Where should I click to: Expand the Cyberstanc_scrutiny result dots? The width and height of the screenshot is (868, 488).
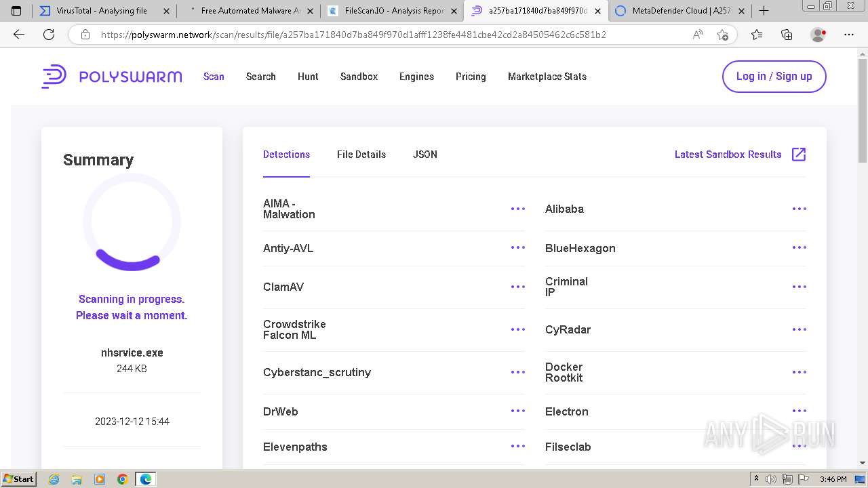point(518,372)
